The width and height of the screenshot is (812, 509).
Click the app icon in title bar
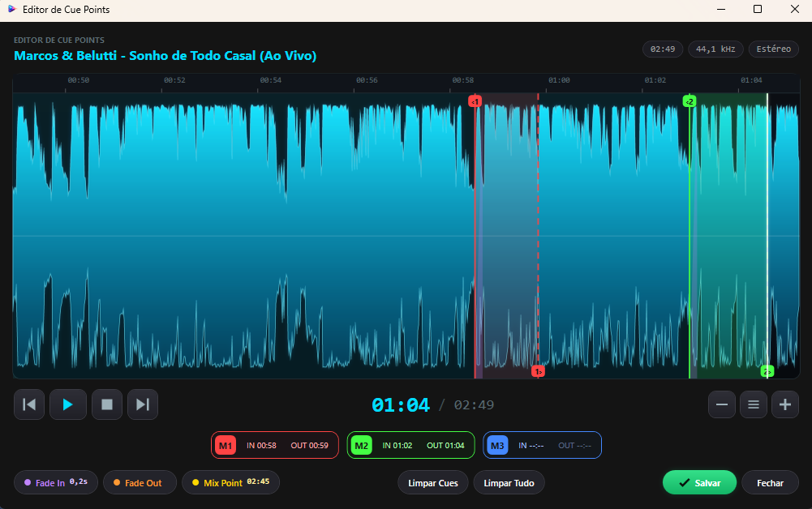pos(12,9)
